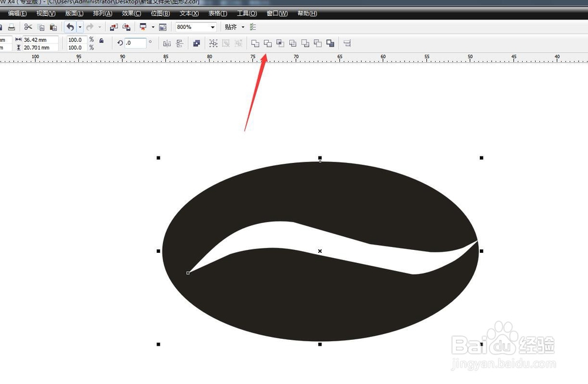
Task: Open the Align and distribute icon
Action: (x=348, y=44)
